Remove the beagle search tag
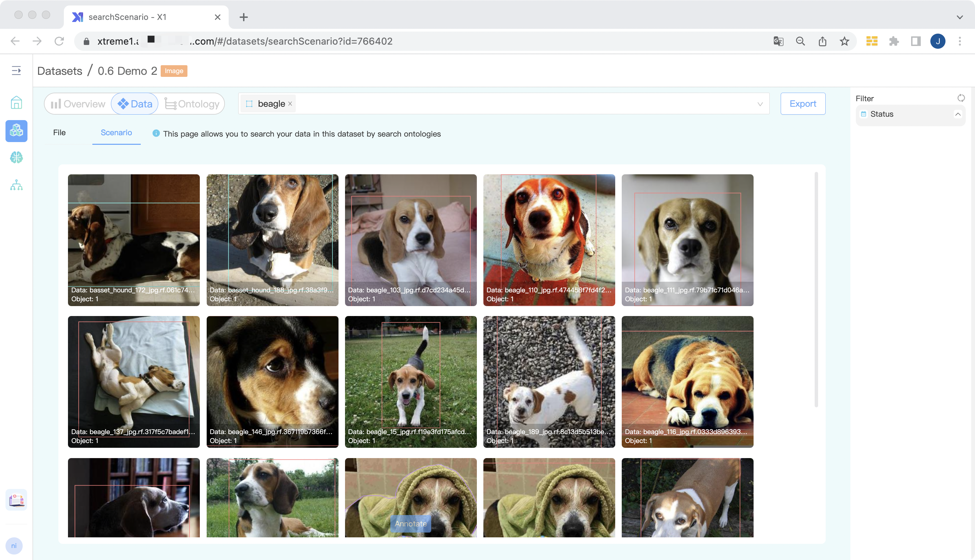Viewport: 975px width, 560px height. tap(290, 104)
